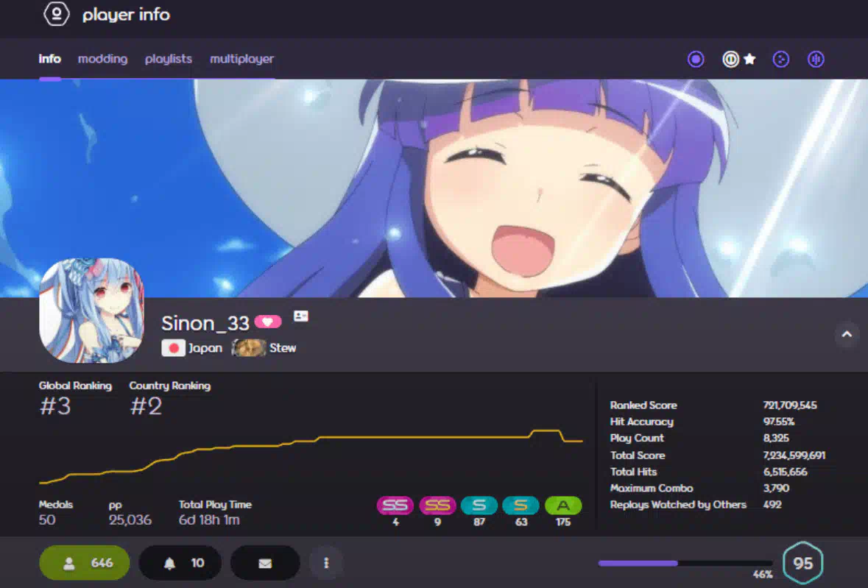Collapse the profile cover with the chevron

847,334
